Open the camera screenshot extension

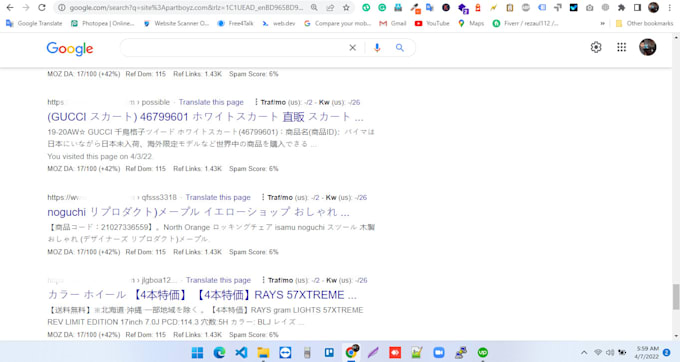tap(589, 7)
